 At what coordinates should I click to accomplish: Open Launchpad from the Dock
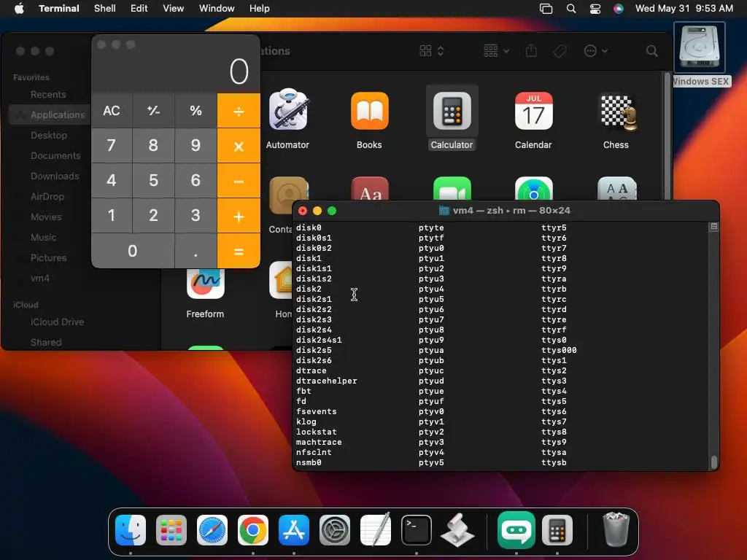point(171,530)
